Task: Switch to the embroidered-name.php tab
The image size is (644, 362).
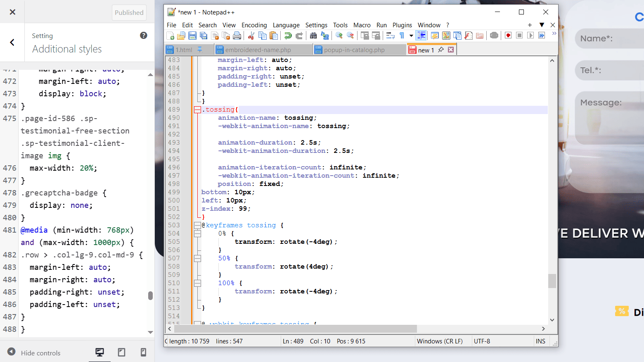Action: 258,50
